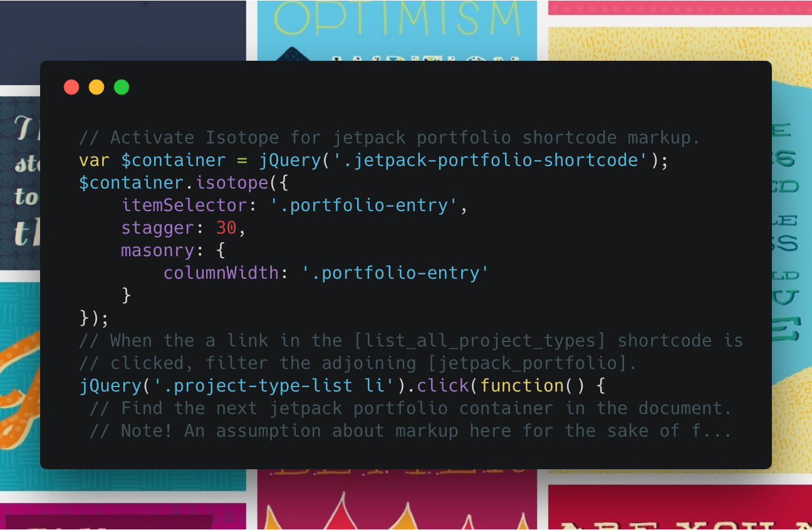Click the 'isotope' method call

pyautogui.click(x=232, y=183)
